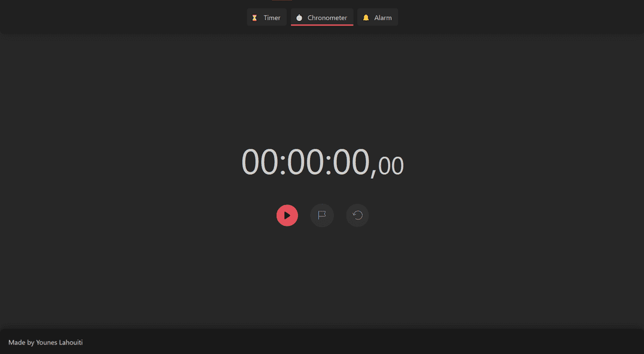This screenshot has height=354, width=644.
Task: Click the red underline beneath the Chronometer tab
Action: tap(322, 25)
